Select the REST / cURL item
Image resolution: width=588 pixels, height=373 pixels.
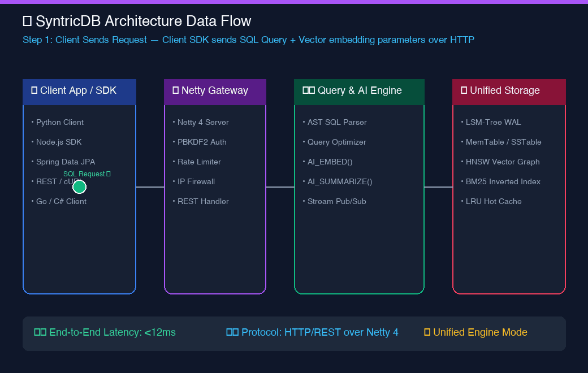click(56, 182)
